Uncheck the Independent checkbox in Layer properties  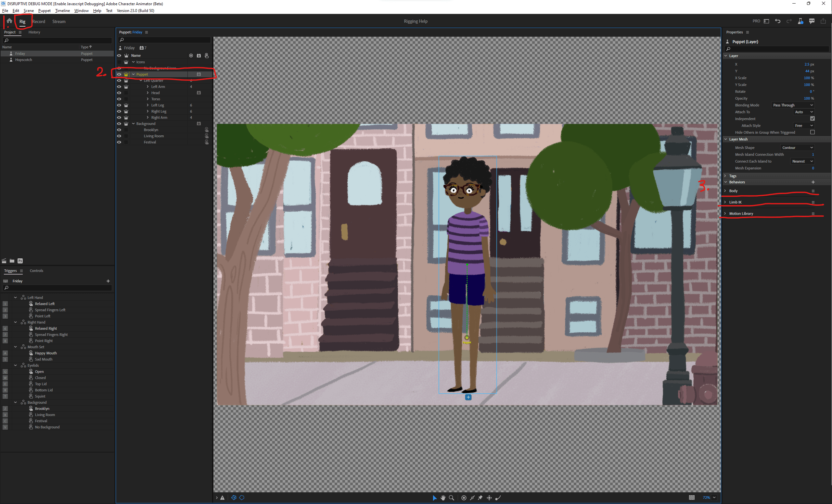click(813, 118)
